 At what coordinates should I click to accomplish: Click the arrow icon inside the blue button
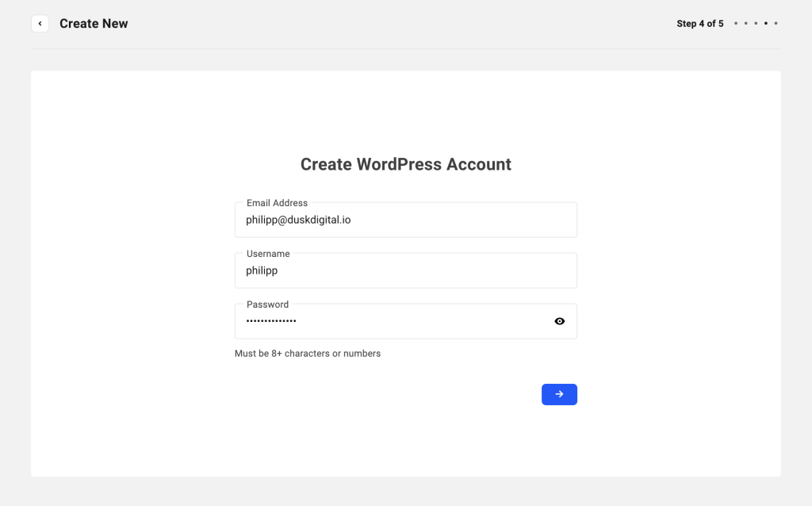(559, 394)
